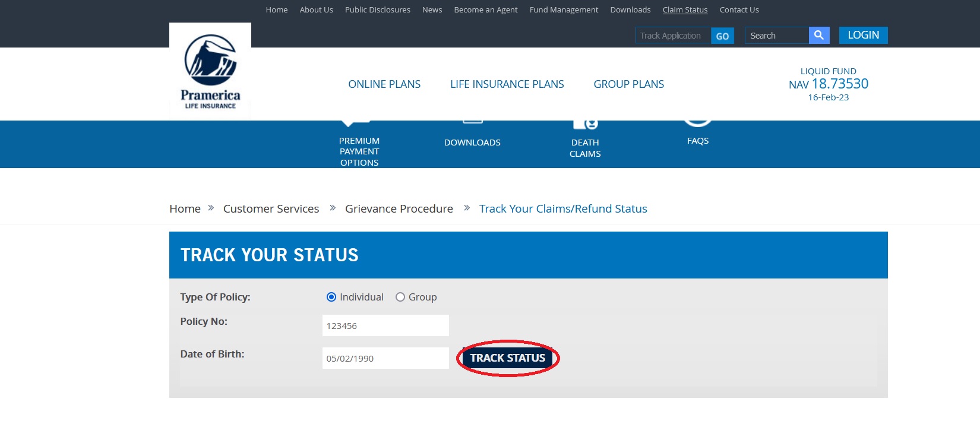Open the FAQs section
The height and width of the screenshot is (424, 980).
697,140
